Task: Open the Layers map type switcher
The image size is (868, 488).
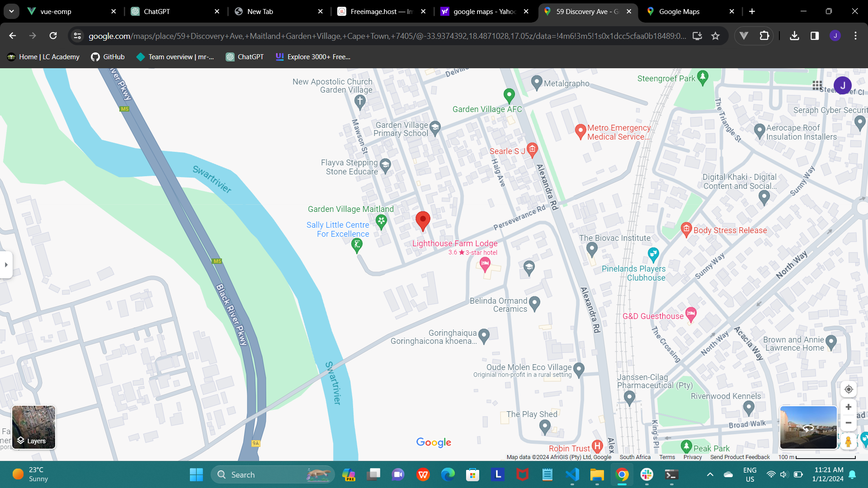Action: pos(33,427)
